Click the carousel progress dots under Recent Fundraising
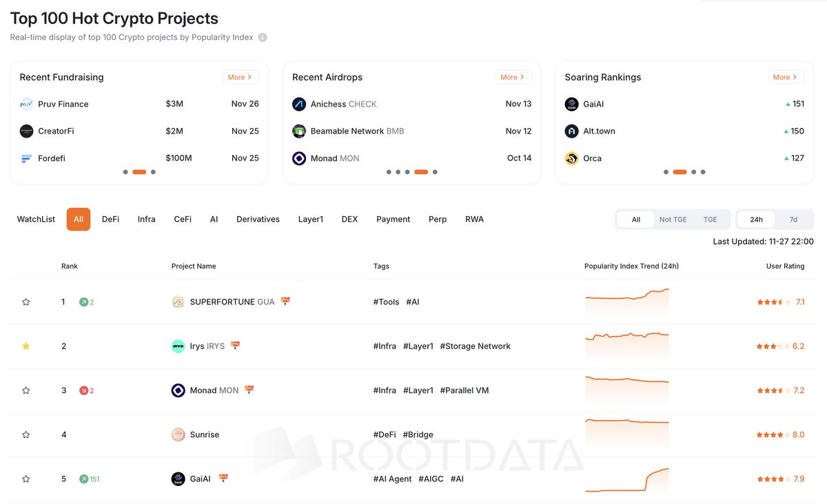This screenshot has width=827, height=504. coord(139,171)
